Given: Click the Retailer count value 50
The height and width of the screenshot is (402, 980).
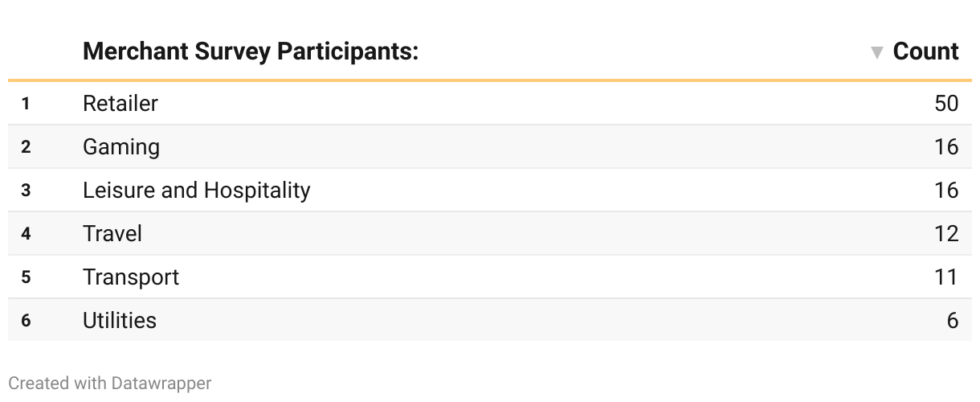Looking at the screenshot, I should [x=946, y=104].
